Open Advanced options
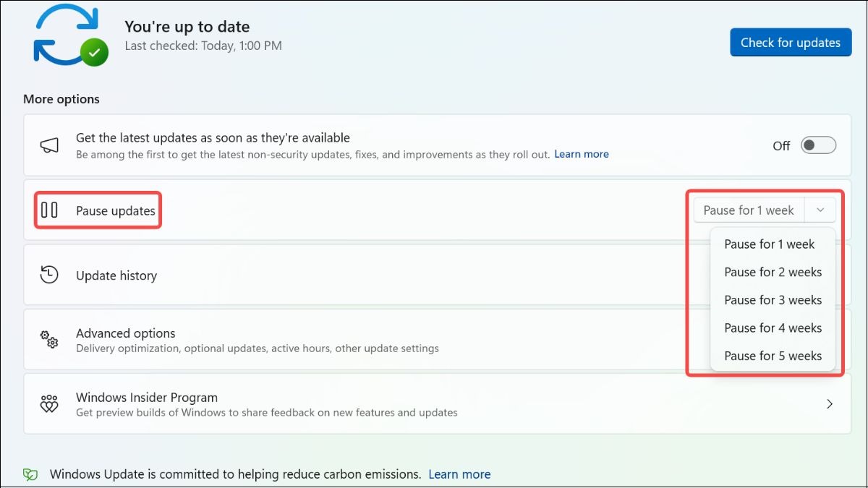Image resolution: width=868 pixels, height=488 pixels. (438, 340)
